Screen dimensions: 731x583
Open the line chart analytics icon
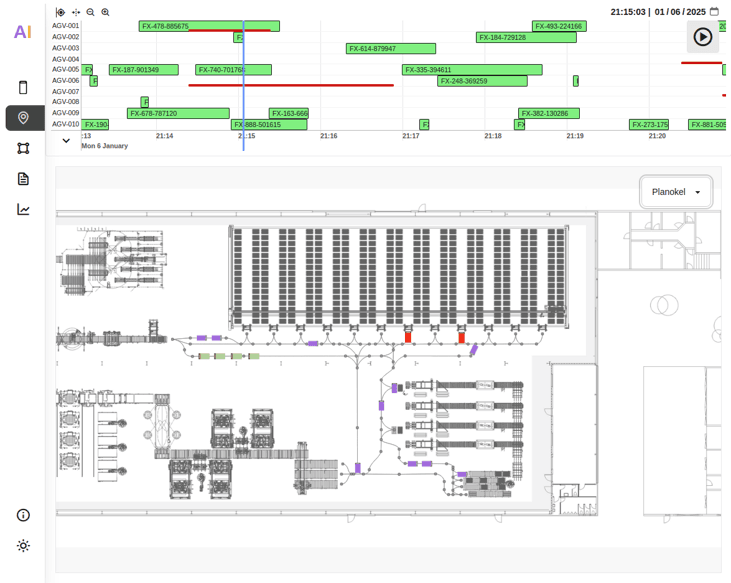coord(23,209)
